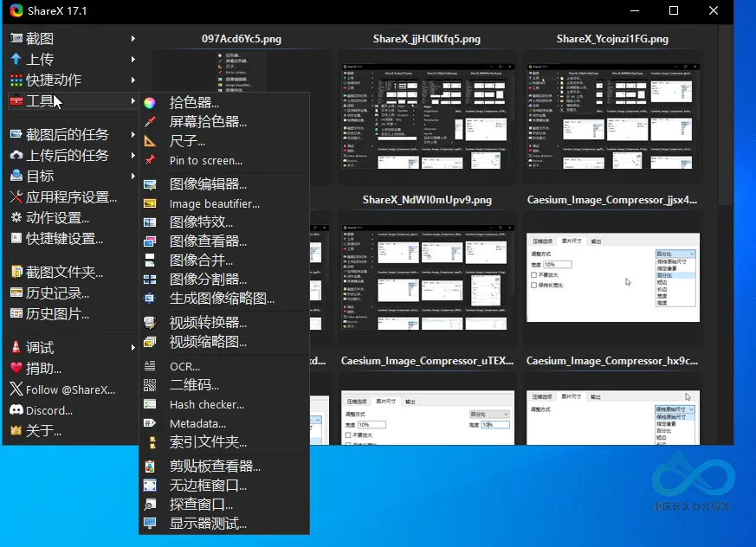Image resolution: width=756 pixels, height=547 pixels.
Task: Choose 剪贴板查看器... menu entry
Action: click(224, 466)
